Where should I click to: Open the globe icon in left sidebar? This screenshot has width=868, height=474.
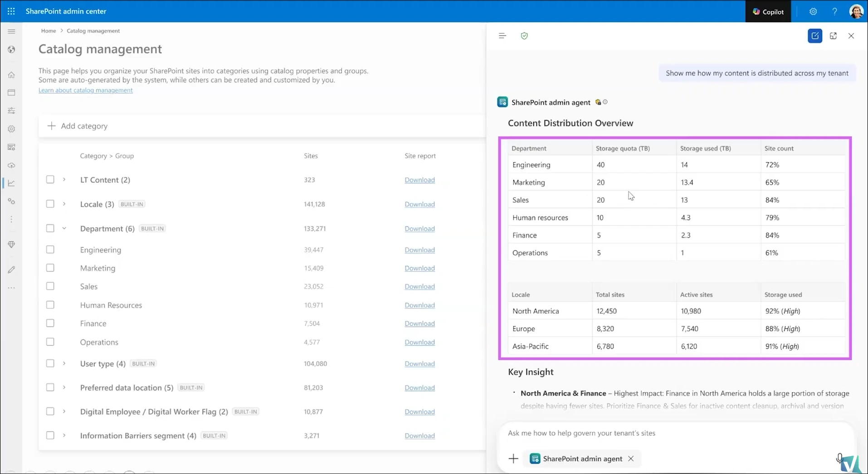(11, 49)
